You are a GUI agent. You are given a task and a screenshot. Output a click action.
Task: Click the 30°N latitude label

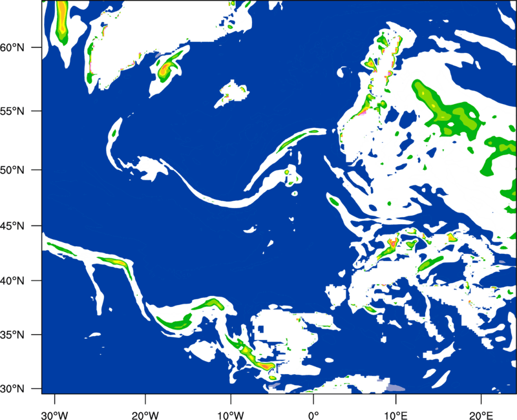(x=12, y=389)
